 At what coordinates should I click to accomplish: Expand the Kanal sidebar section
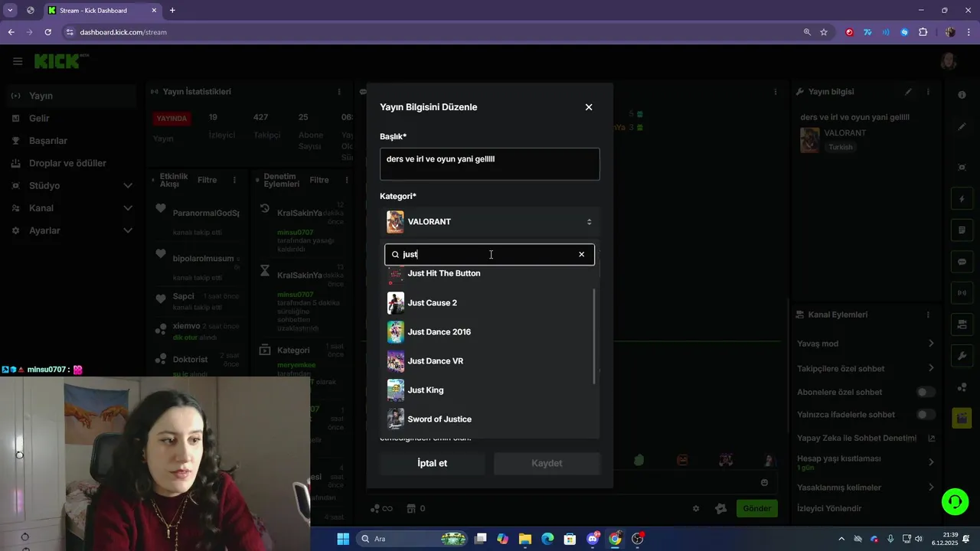72,208
